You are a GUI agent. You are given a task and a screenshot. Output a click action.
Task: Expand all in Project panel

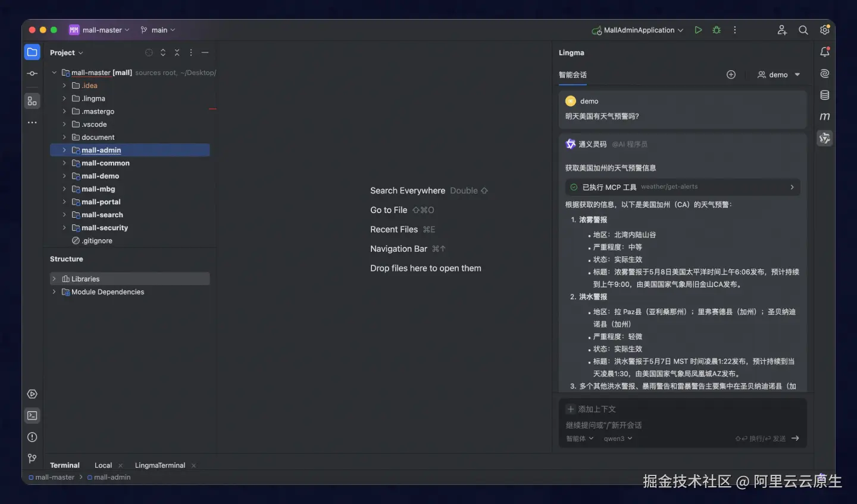tap(163, 52)
